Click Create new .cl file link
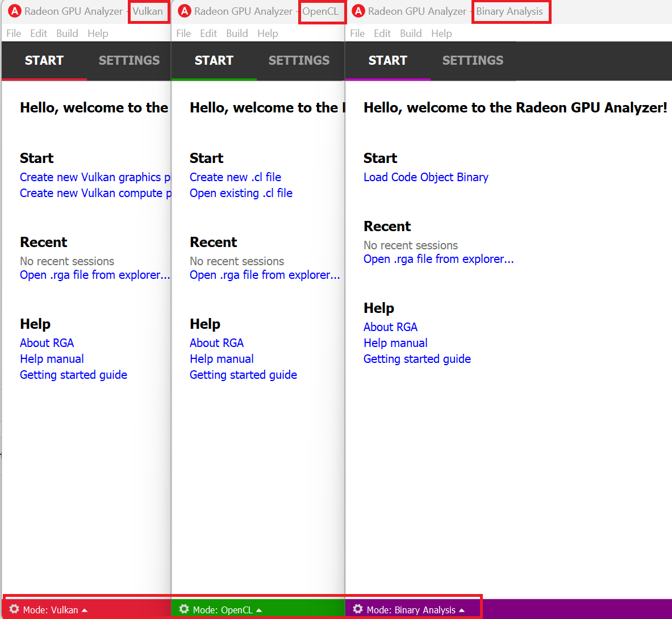672x619 pixels. point(235,177)
